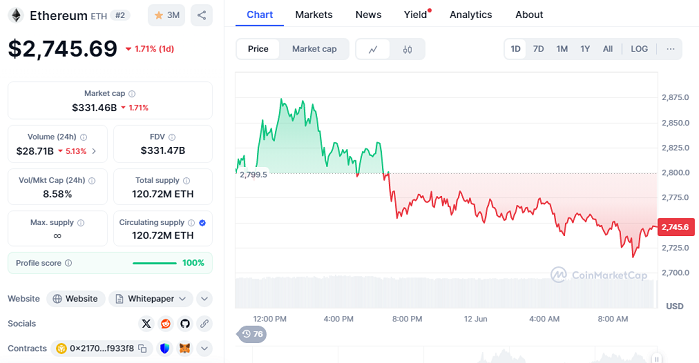Viewport: 699px width, 363px height.
Task: Open the Website link button
Action: [76, 299]
